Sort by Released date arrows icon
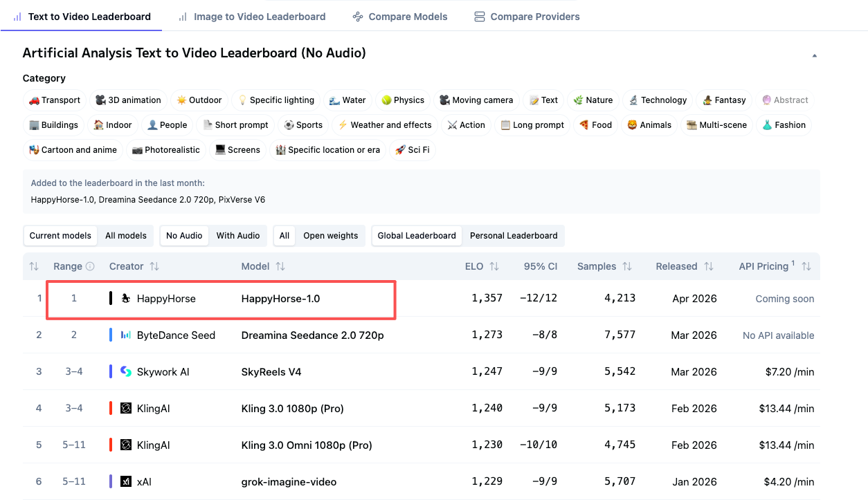Image resolution: width=868 pixels, height=500 pixels. [x=709, y=266]
